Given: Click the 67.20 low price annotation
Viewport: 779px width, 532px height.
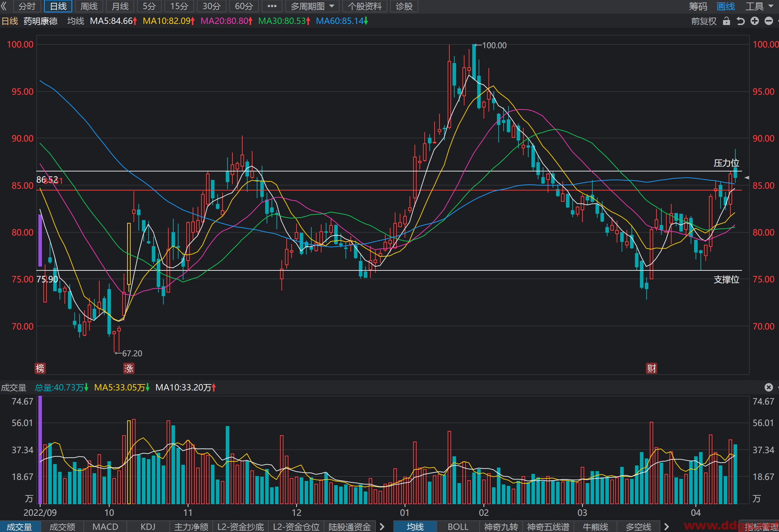Looking at the screenshot, I should 129,353.
